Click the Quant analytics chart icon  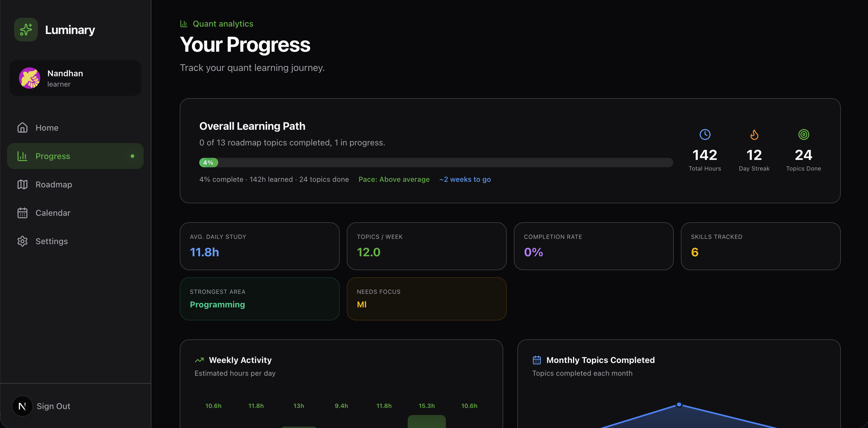click(184, 24)
